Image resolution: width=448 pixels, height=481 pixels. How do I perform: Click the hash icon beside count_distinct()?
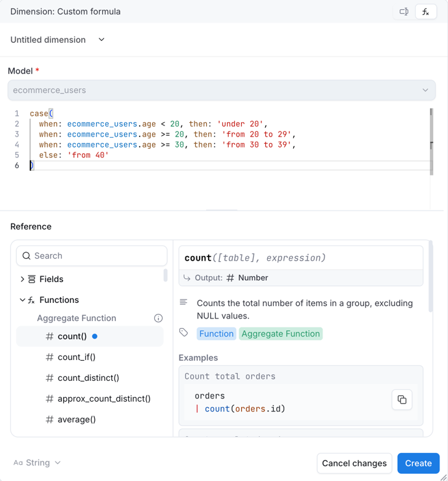(49, 378)
